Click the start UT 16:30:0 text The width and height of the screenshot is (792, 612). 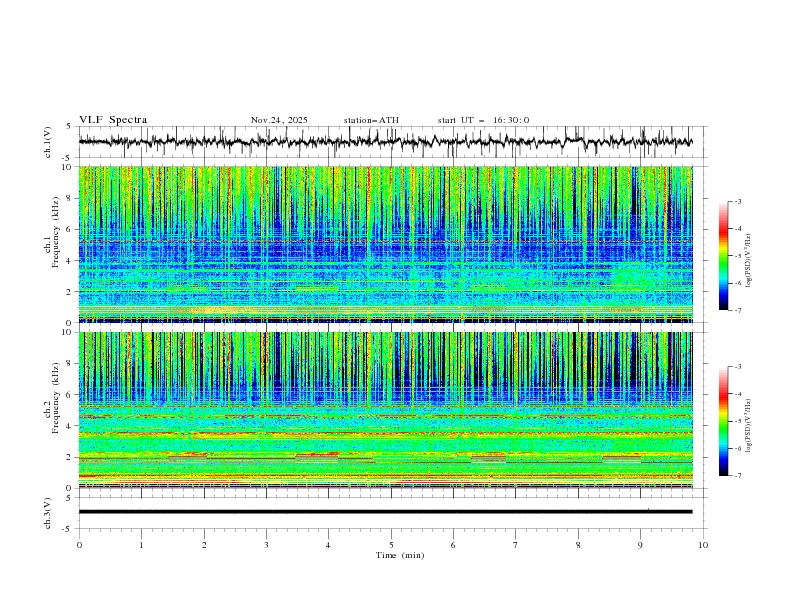[x=483, y=120]
